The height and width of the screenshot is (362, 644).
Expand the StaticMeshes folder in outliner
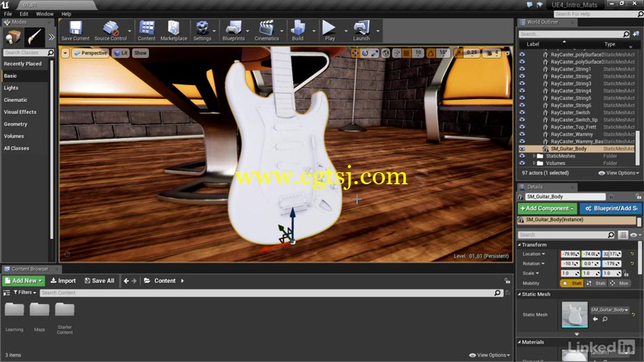[534, 156]
